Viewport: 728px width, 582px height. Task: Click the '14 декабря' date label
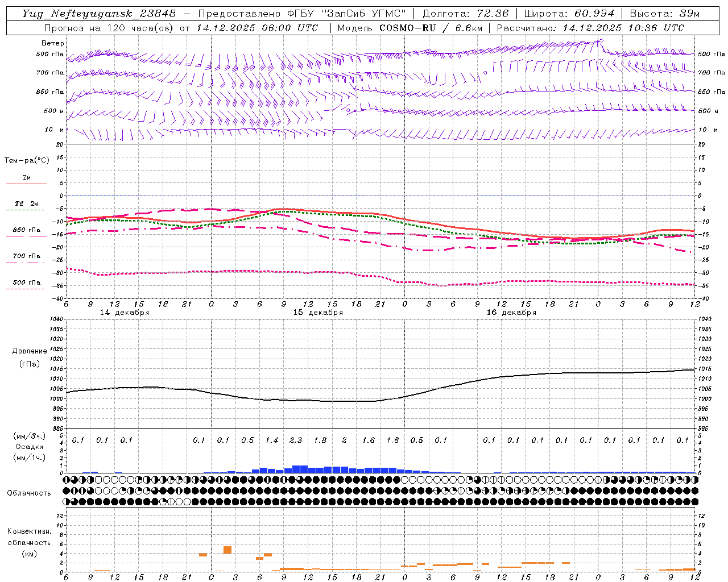click(125, 313)
